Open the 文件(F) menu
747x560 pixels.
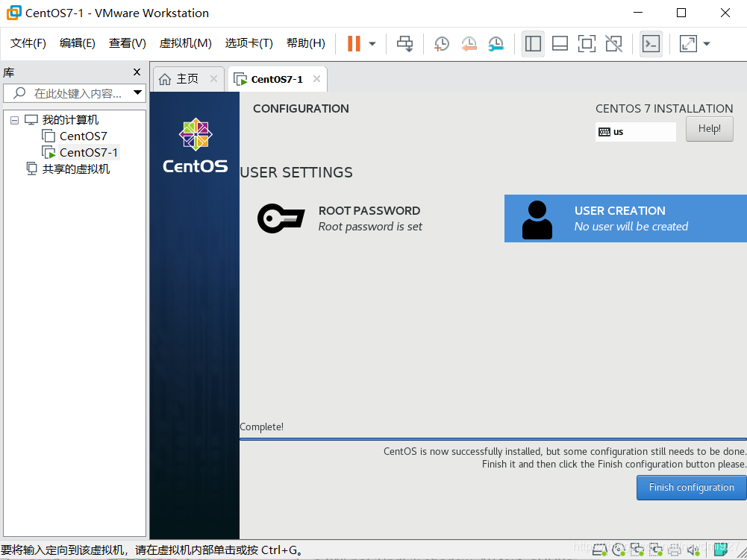point(28,43)
